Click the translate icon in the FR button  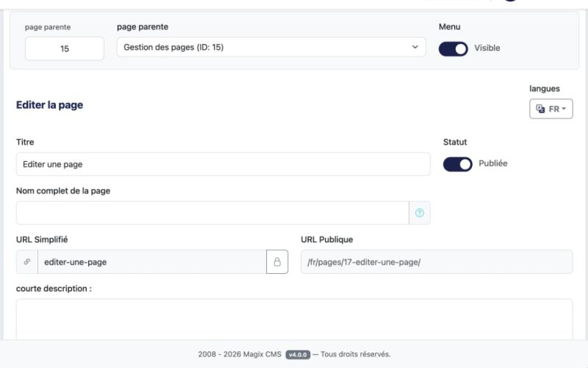coord(541,109)
